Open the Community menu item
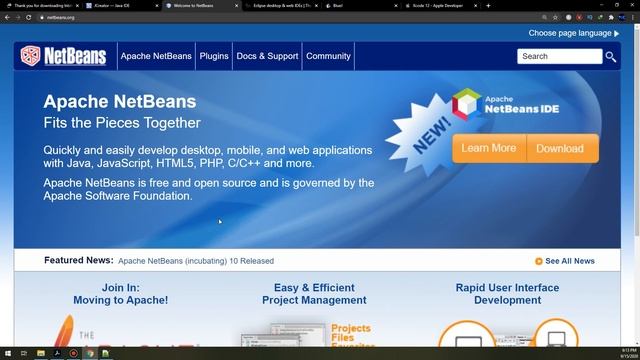This screenshot has height=360, width=640. point(328,56)
